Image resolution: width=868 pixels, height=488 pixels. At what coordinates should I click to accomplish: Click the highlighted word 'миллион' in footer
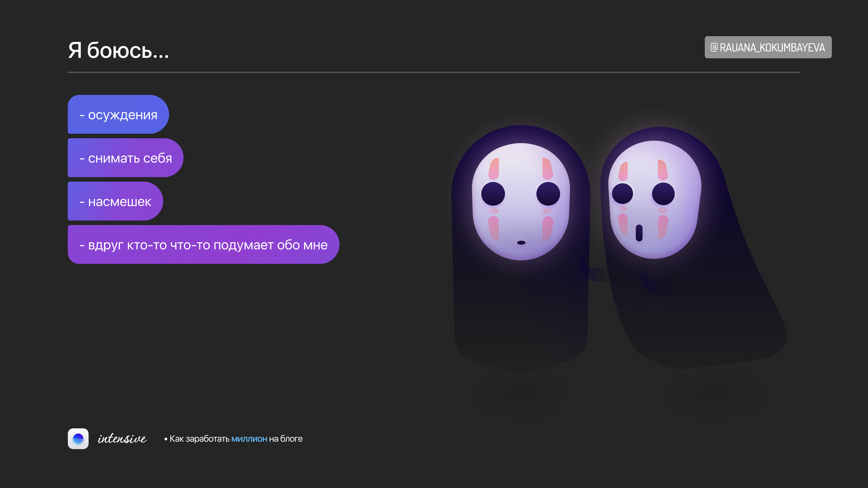249,439
